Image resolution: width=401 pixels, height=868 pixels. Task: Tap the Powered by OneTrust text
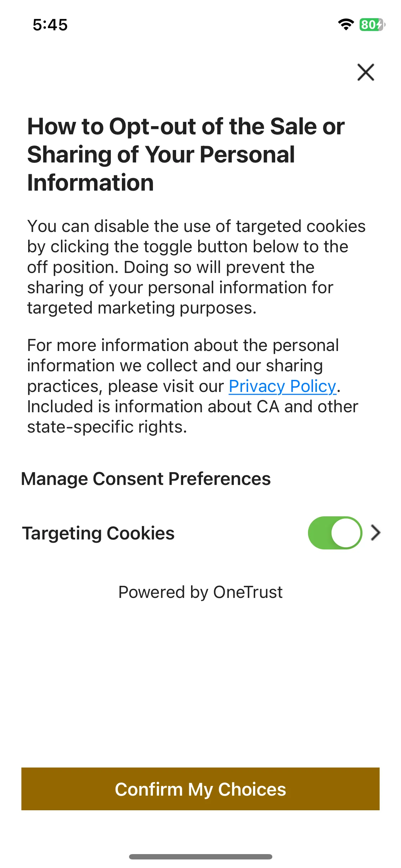pos(200,592)
